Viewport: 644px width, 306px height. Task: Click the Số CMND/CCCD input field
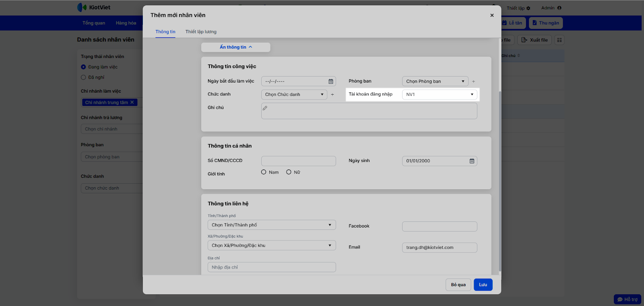298,161
